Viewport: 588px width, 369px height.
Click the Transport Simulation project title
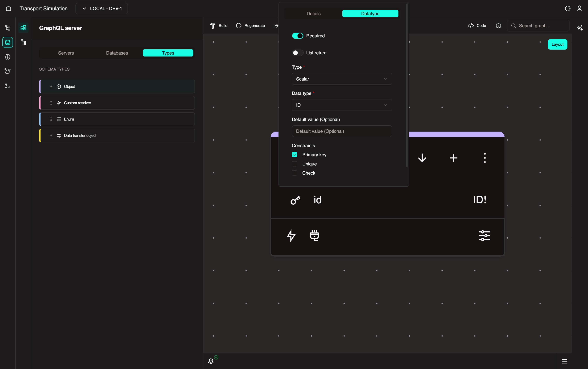click(43, 8)
